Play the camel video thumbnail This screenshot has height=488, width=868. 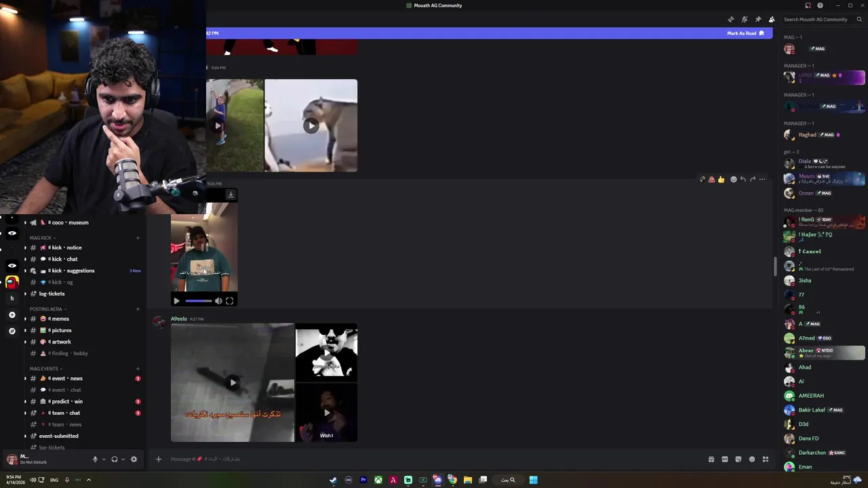click(311, 125)
